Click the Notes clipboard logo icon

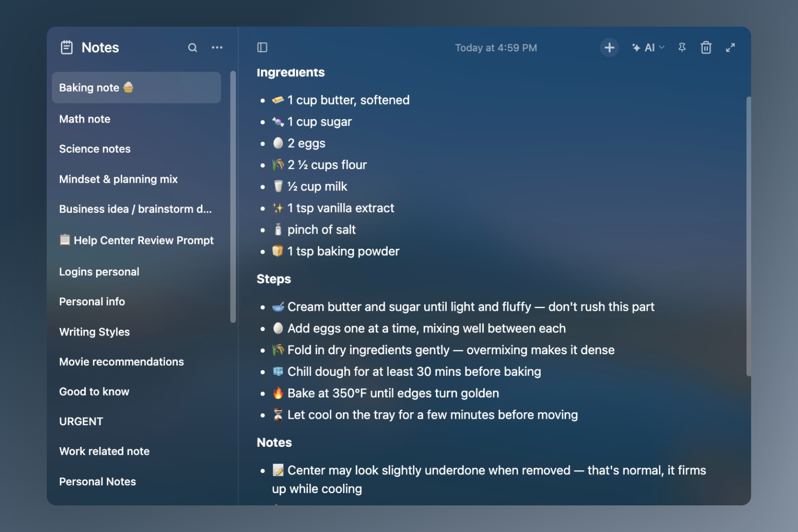(x=66, y=48)
